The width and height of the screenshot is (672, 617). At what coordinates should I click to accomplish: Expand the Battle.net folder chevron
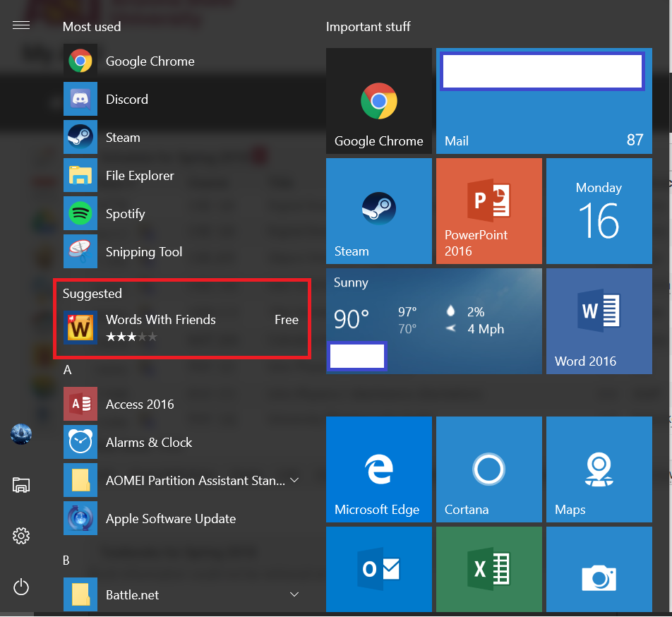pyautogui.click(x=294, y=594)
